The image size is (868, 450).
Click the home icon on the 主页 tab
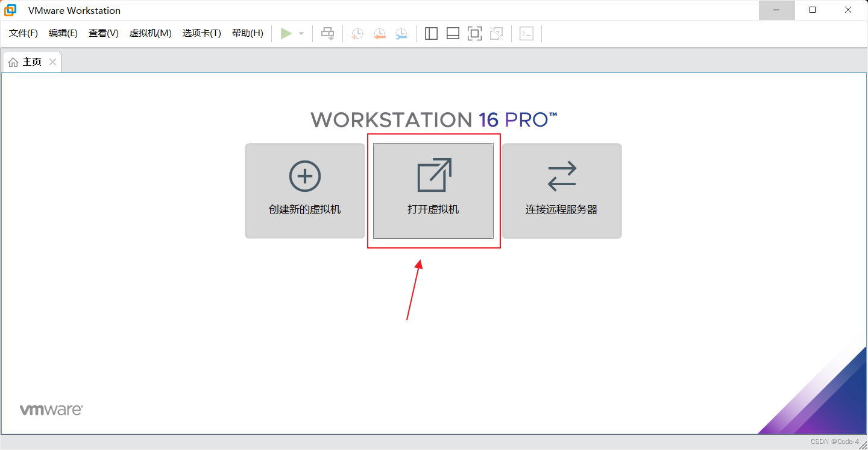point(13,61)
